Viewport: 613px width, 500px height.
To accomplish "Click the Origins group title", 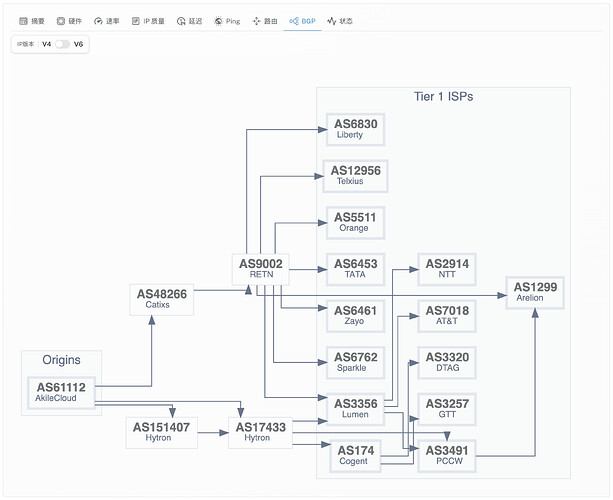I will click(61, 360).
